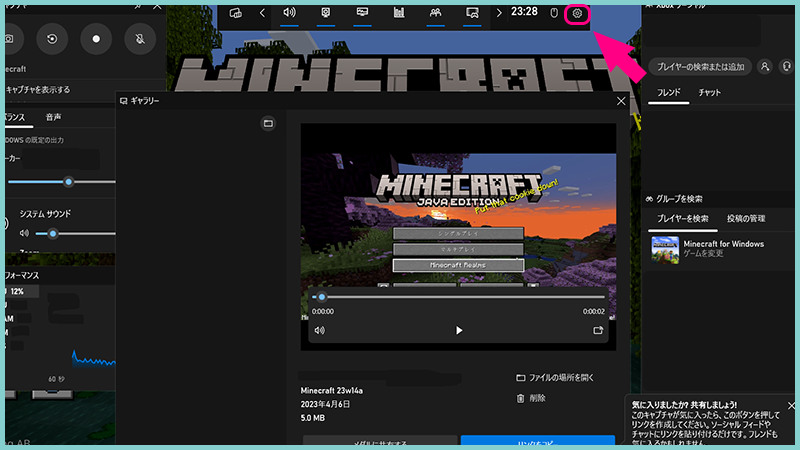Play the Minecraft 23w14a clip
The image size is (800, 450).
[x=459, y=330]
